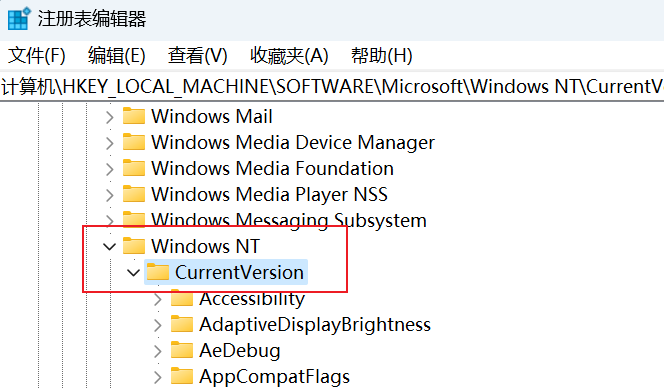Open the 帮助(H) help menu
Screen dimensions: 664x388
click(382, 56)
